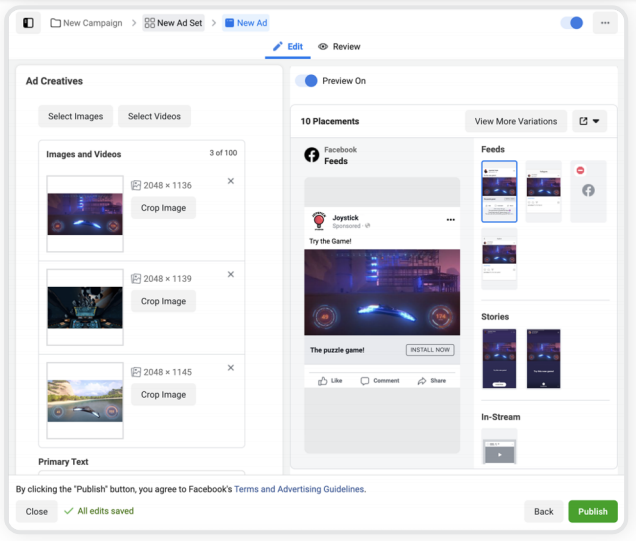Click image icon beside 2048 × 1139

click(136, 279)
